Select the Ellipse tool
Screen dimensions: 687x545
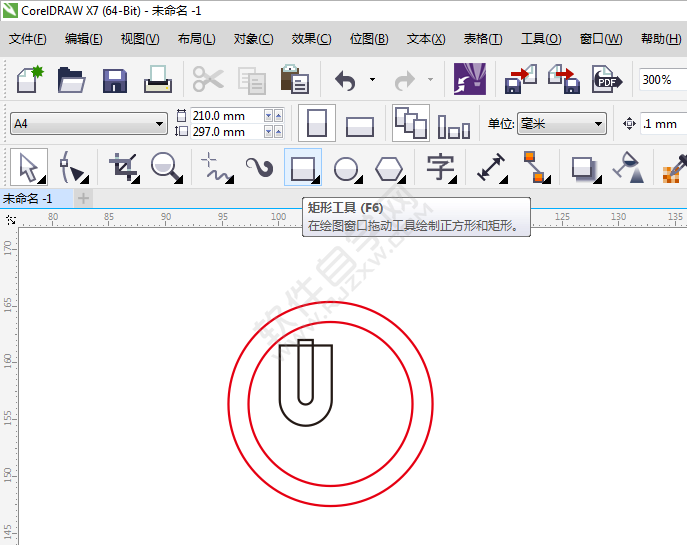pos(348,170)
